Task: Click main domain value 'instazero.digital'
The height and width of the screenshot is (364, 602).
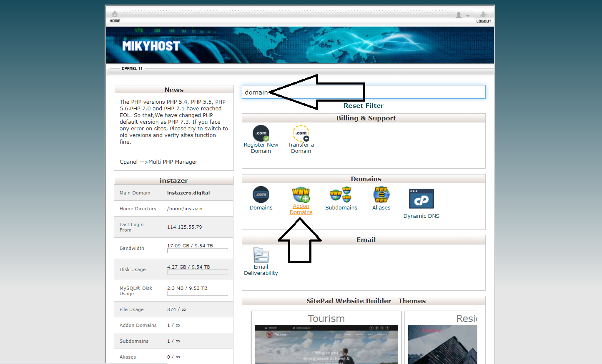Action: pyautogui.click(x=188, y=193)
